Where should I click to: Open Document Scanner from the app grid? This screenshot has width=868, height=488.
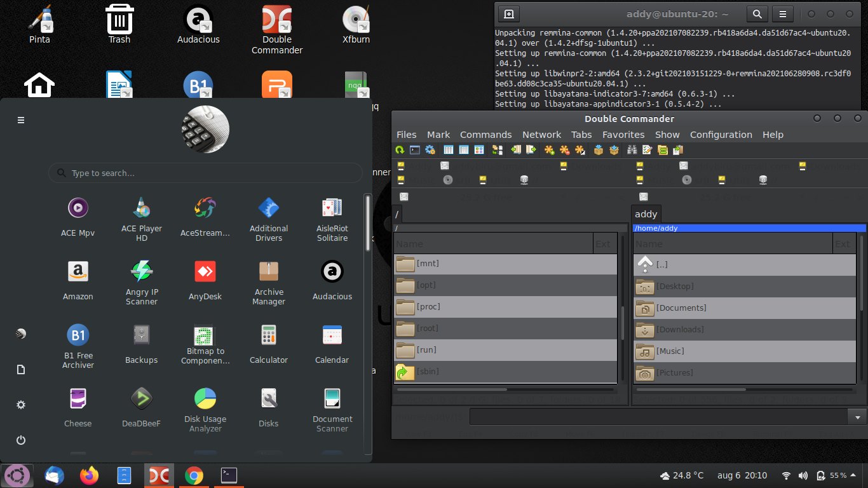pos(332,409)
